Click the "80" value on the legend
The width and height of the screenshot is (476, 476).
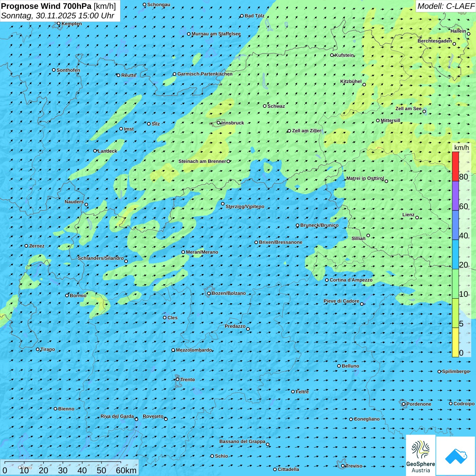pyautogui.click(x=464, y=177)
